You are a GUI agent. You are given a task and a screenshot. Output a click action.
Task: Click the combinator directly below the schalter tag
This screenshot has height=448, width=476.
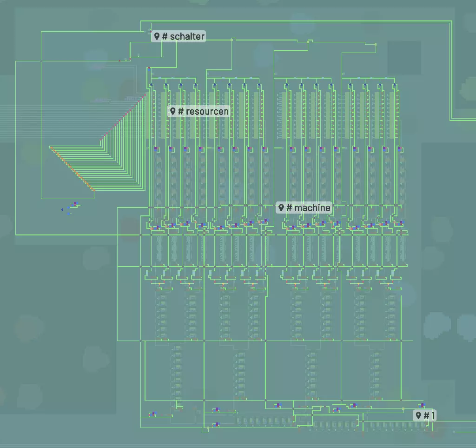click(149, 69)
